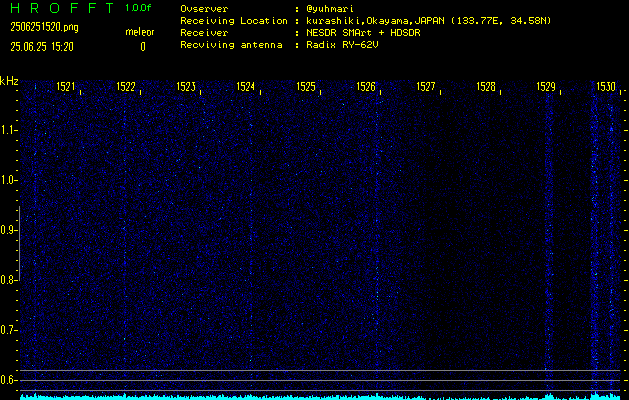
Task: Click the meteor count value 0
Action: (143, 47)
